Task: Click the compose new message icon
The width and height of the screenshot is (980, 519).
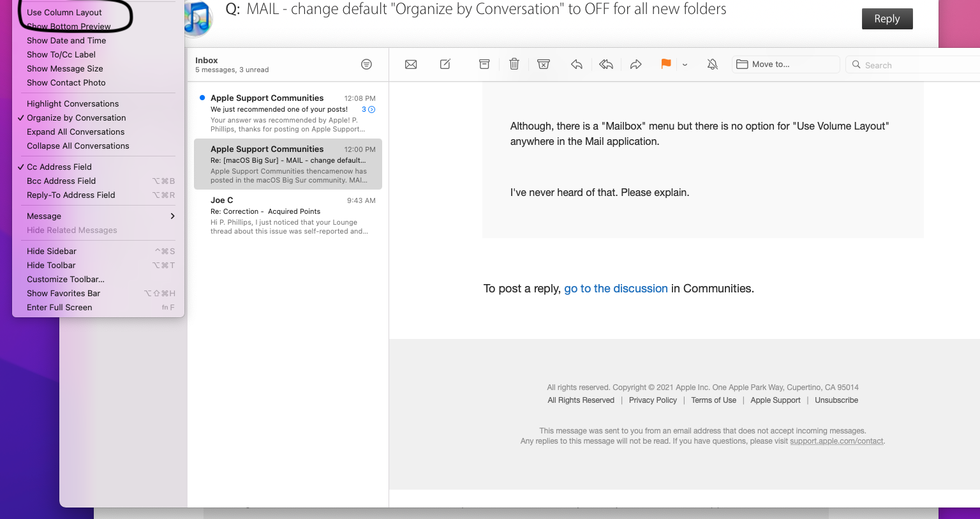Action: pos(445,64)
